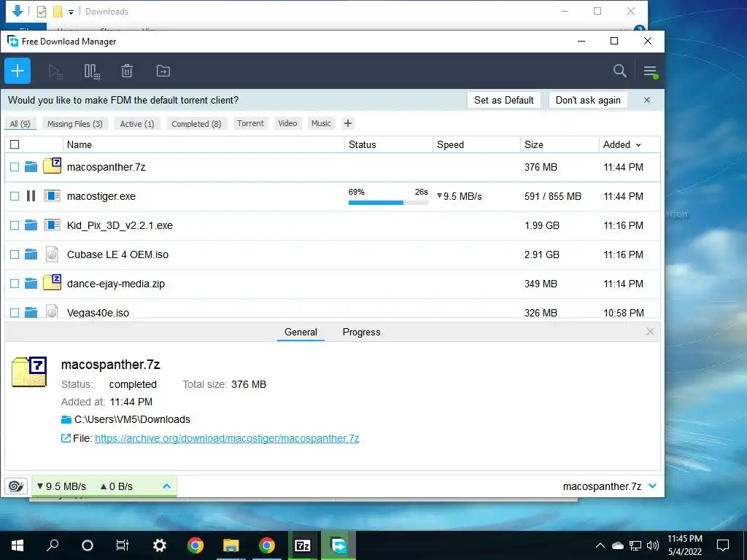Select the Active (1) filter
747x560 pixels.
click(x=137, y=124)
